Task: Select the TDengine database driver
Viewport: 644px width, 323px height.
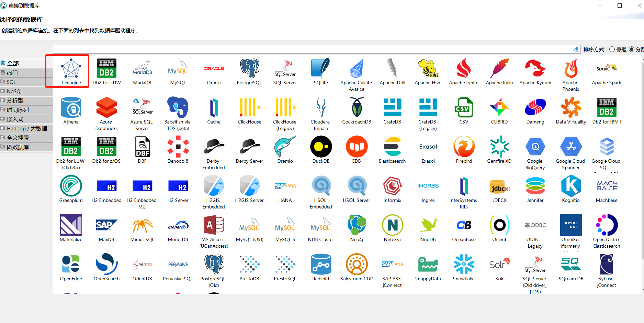Action: (x=71, y=72)
